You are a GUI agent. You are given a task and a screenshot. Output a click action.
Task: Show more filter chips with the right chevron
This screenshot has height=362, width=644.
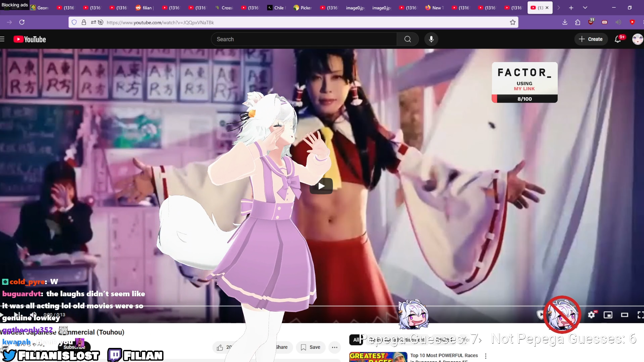480,340
